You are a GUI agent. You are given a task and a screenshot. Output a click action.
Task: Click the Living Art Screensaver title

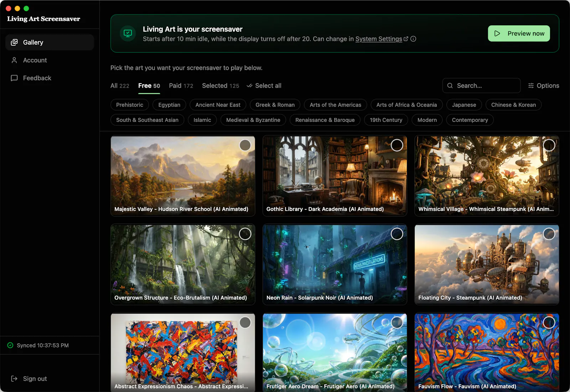coord(43,19)
